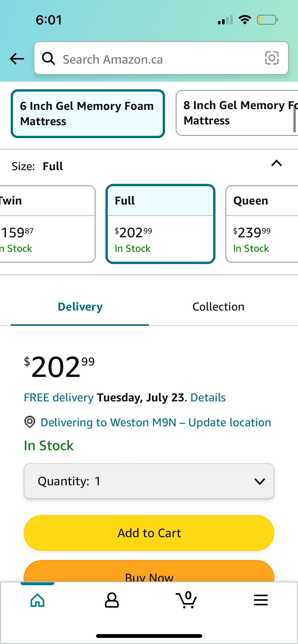Open camera lens scan search
The height and width of the screenshot is (644, 298).
point(272,58)
